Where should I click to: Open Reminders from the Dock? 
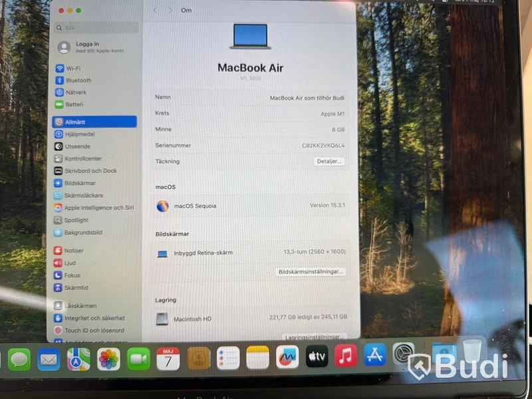coord(228,358)
